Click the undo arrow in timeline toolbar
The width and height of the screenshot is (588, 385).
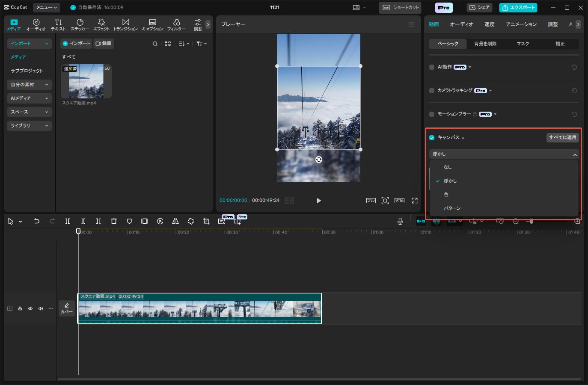tap(37, 221)
